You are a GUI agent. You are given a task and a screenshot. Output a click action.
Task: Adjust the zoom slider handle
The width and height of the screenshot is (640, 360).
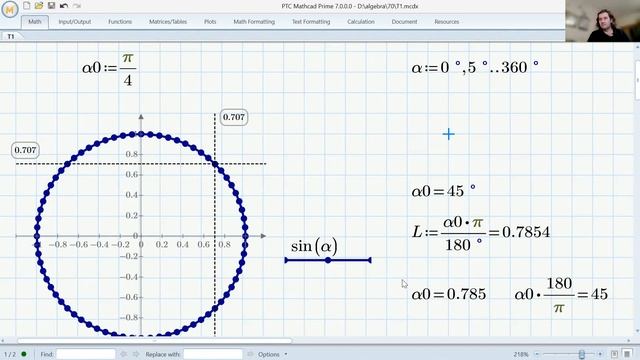[x=582, y=354]
